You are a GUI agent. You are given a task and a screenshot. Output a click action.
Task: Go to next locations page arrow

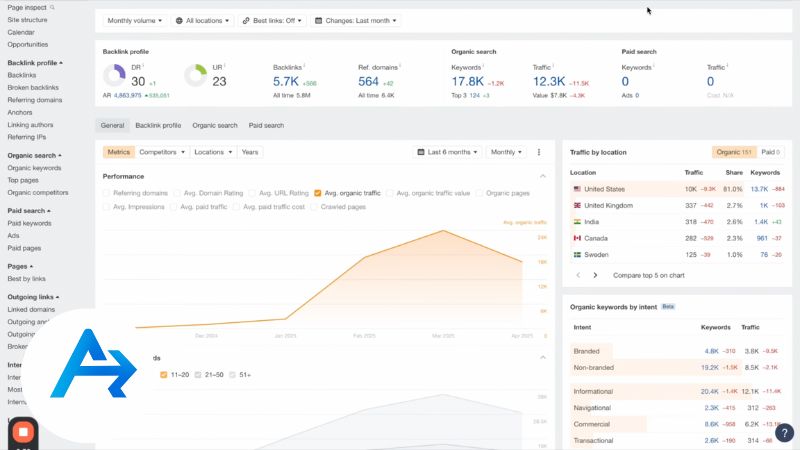click(x=595, y=275)
